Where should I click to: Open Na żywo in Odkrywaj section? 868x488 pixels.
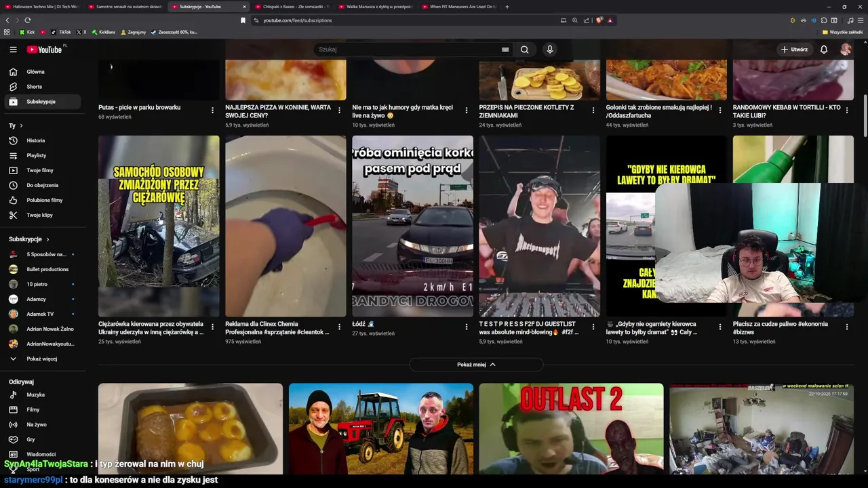coord(43,424)
